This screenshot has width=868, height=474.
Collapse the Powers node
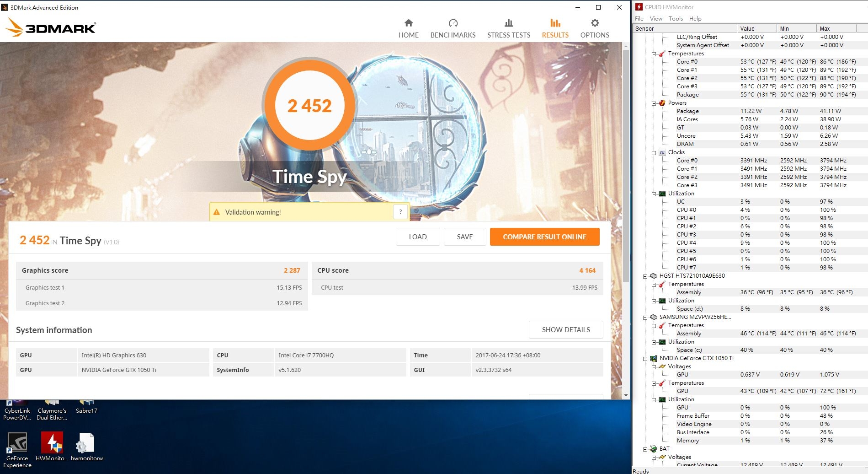pos(654,103)
